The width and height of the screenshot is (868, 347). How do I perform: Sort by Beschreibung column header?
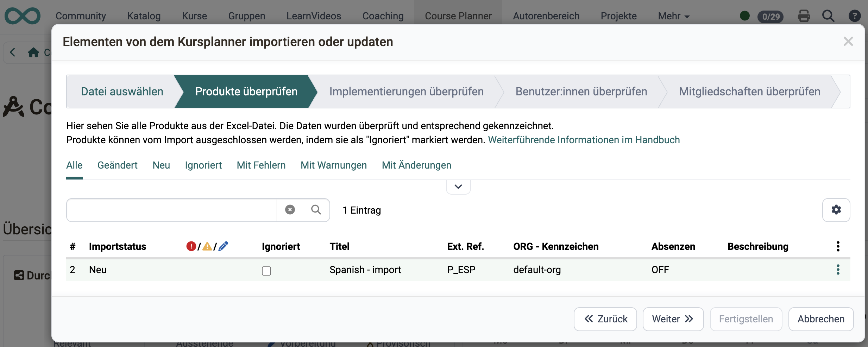tap(758, 246)
